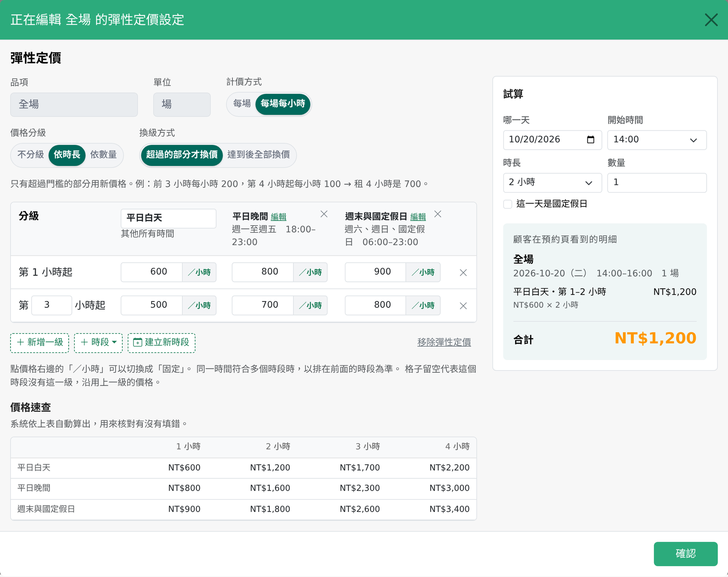Screen dimensions: 728x577
Task: Select 每場 pricing method
Action: [242, 104]
